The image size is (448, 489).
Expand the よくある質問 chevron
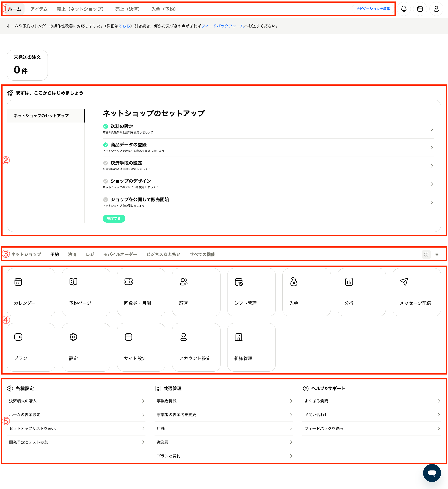pos(438,401)
